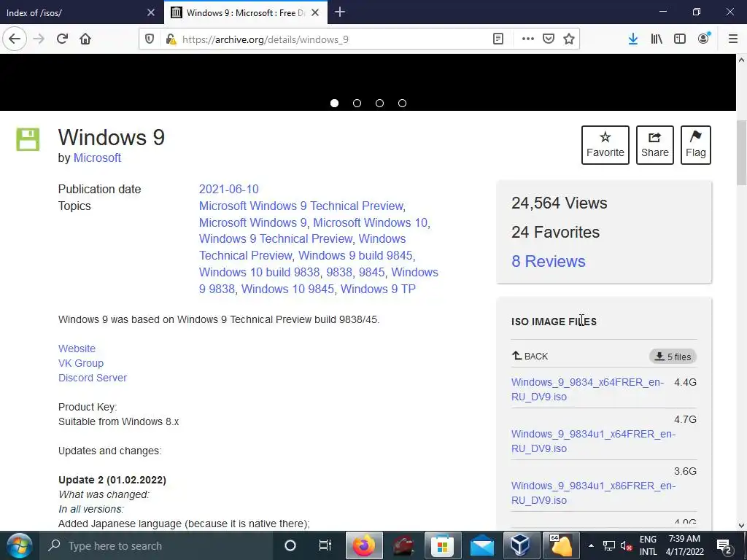This screenshot has width=747, height=560.
Task: Add item to favorites with Favorite button
Action: click(x=605, y=145)
